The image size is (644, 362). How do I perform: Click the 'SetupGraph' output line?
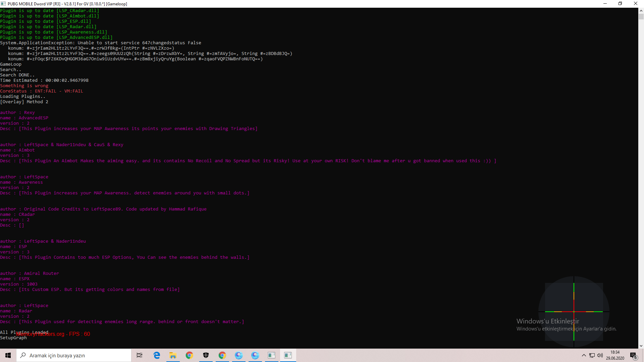pyautogui.click(x=13, y=338)
